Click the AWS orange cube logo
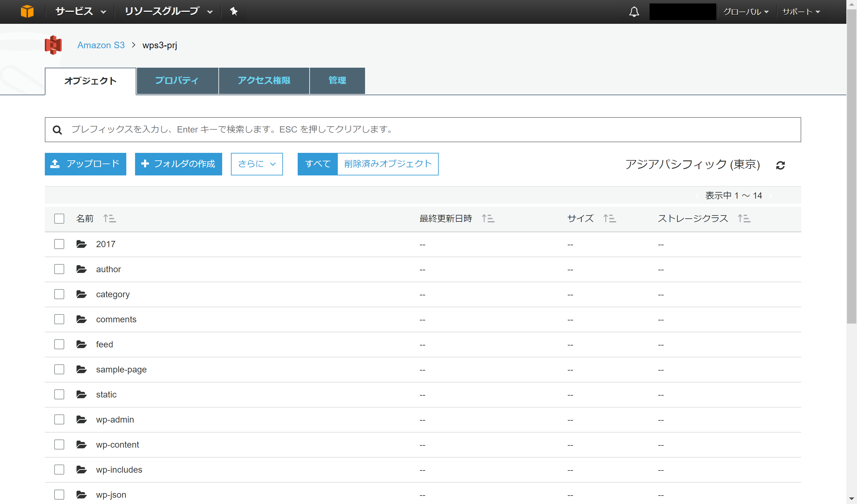Image resolution: width=857 pixels, height=504 pixels. tap(27, 11)
